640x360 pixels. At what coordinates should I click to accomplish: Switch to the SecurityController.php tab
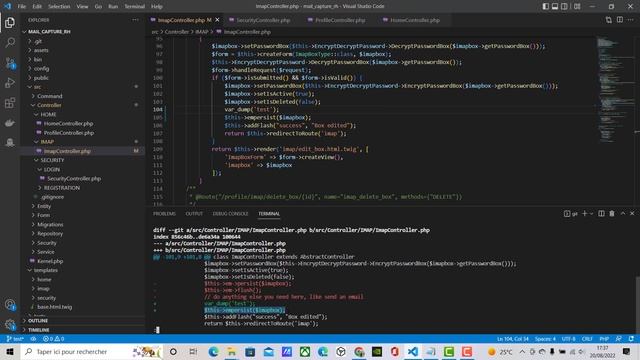(x=260, y=20)
